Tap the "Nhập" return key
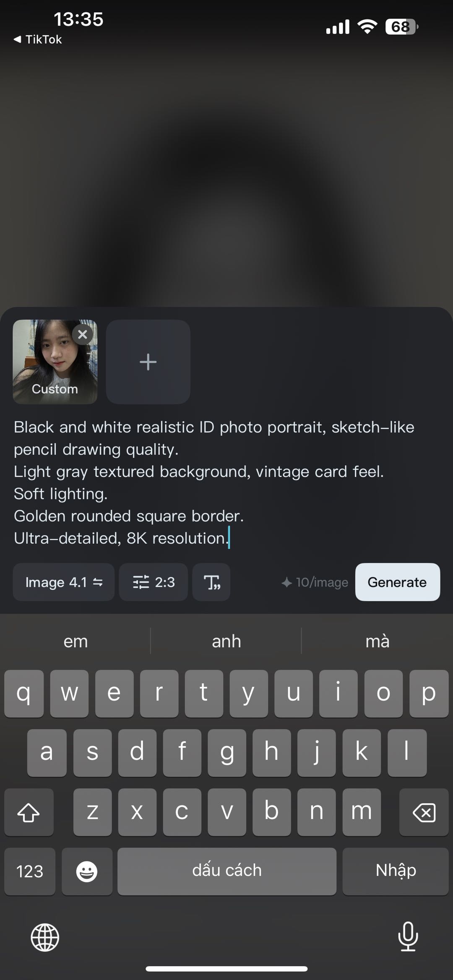Screen dimensions: 453x980 (x=396, y=871)
